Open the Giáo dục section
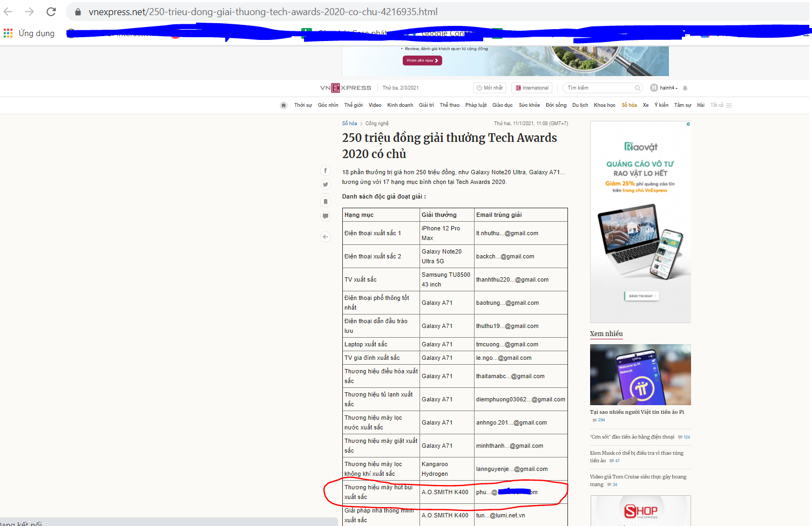This screenshot has height=526, width=812. (x=502, y=105)
